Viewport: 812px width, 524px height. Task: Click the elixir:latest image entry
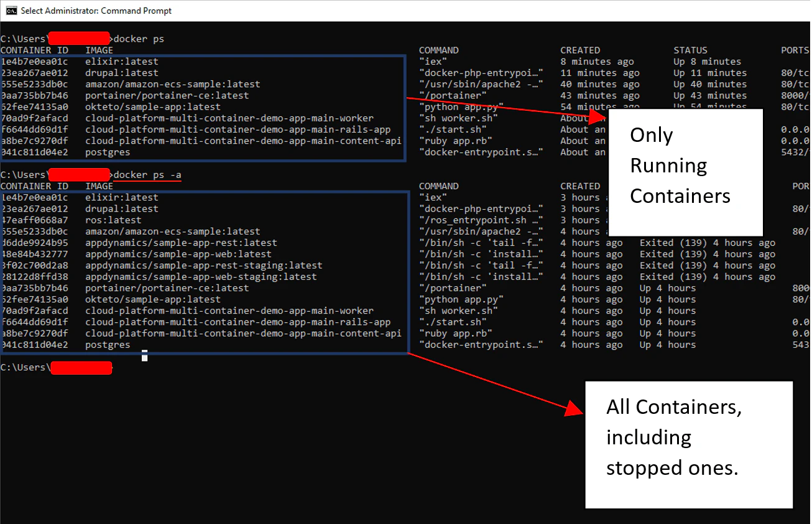click(x=122, y=61)
